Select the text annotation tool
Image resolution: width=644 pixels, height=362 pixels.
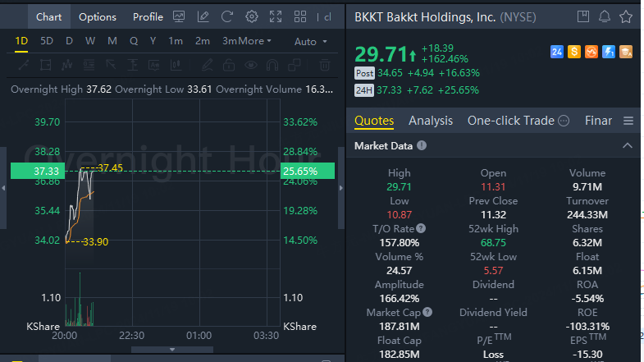click(154, 65)
